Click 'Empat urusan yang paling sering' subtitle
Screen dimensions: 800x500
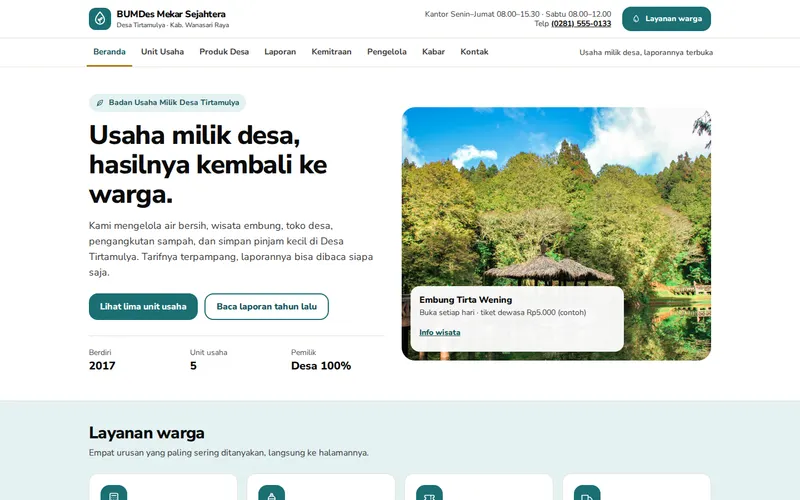coord(229,453)
